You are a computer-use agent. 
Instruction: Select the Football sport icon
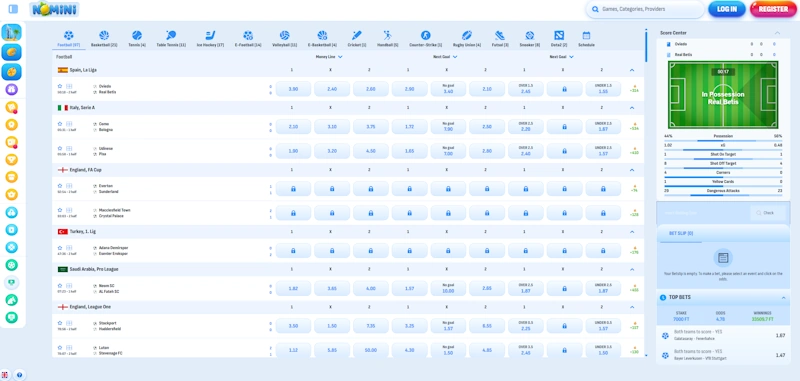point(68,35)
